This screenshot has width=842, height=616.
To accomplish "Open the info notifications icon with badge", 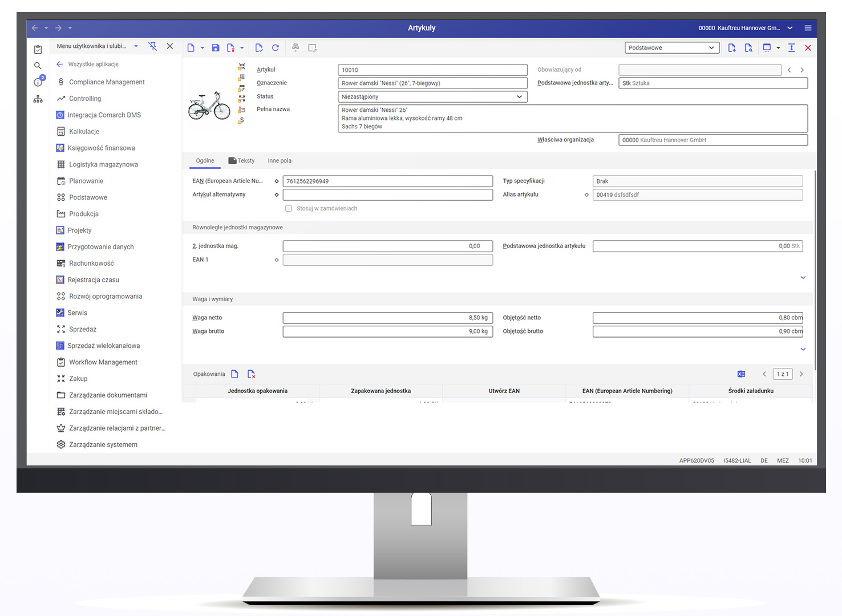I will [x=38, y=82].
